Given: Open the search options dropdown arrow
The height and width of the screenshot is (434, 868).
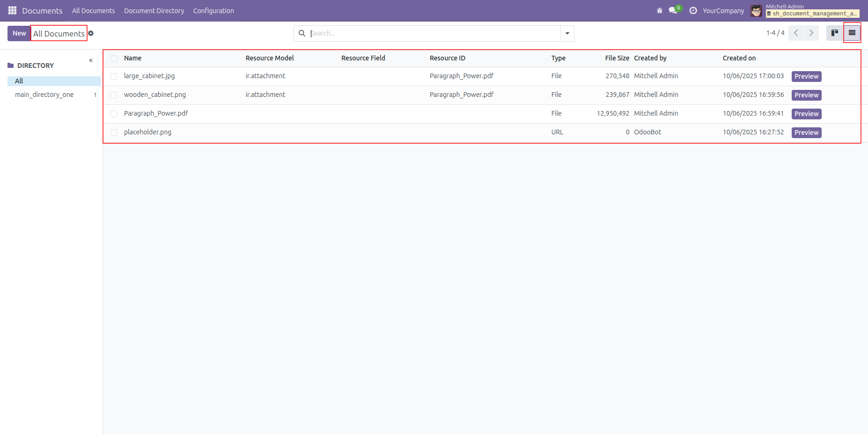Looking at the screenshot, I should pos(567,33).
